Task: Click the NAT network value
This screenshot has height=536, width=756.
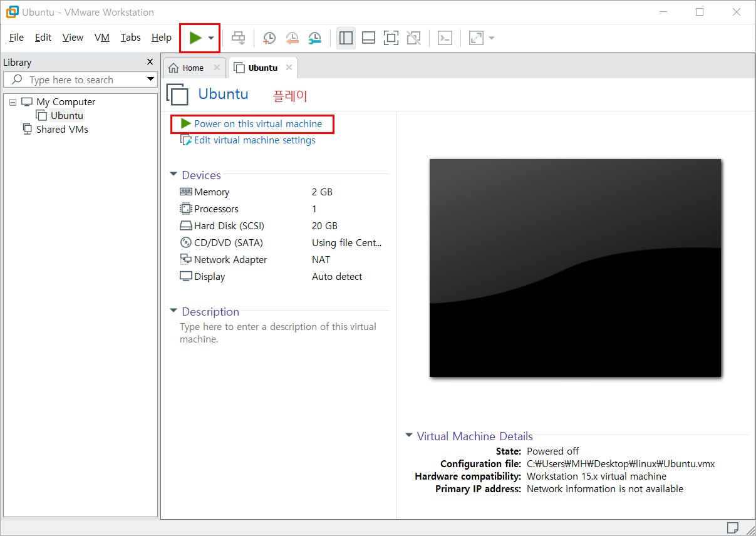Action: click(x=321, y=260)
